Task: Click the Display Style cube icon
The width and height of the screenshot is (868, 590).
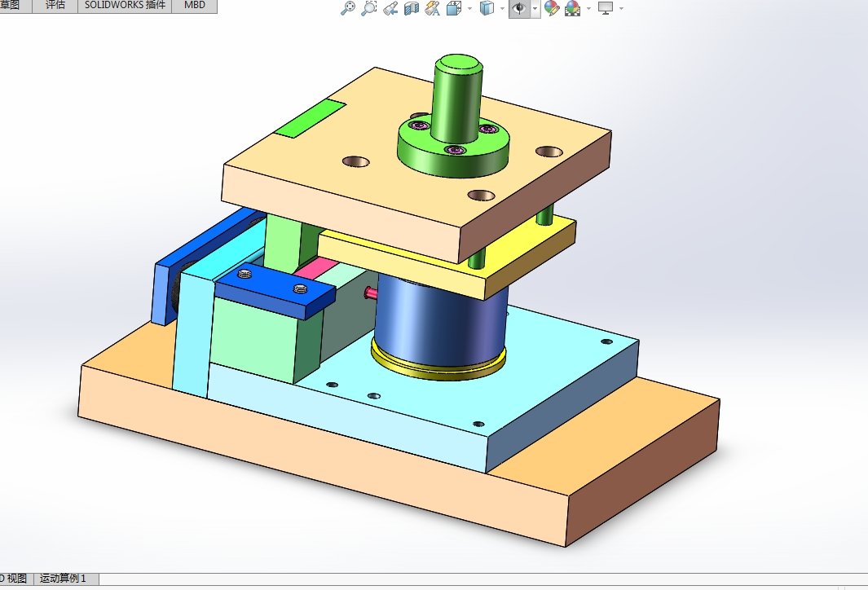Action: (487, 8)
